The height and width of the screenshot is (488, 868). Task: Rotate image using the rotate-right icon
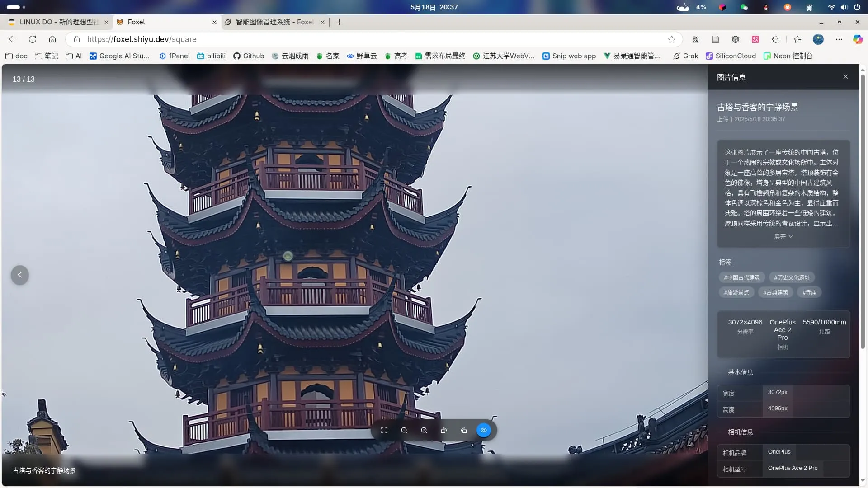point(464,430)
